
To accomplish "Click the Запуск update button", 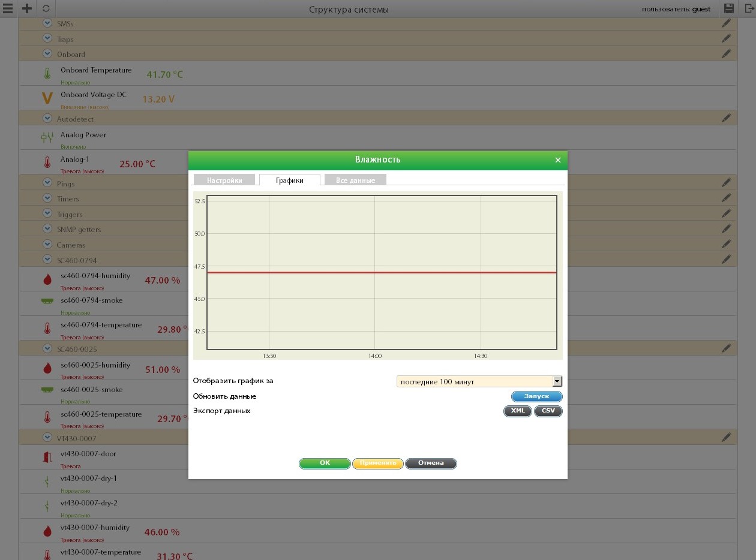I will point(537,396).
